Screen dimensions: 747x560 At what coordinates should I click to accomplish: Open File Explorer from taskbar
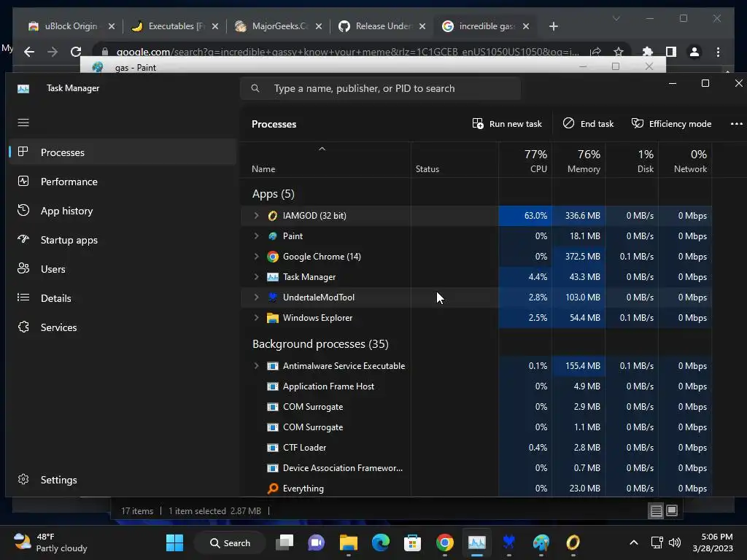click(348, 542)
